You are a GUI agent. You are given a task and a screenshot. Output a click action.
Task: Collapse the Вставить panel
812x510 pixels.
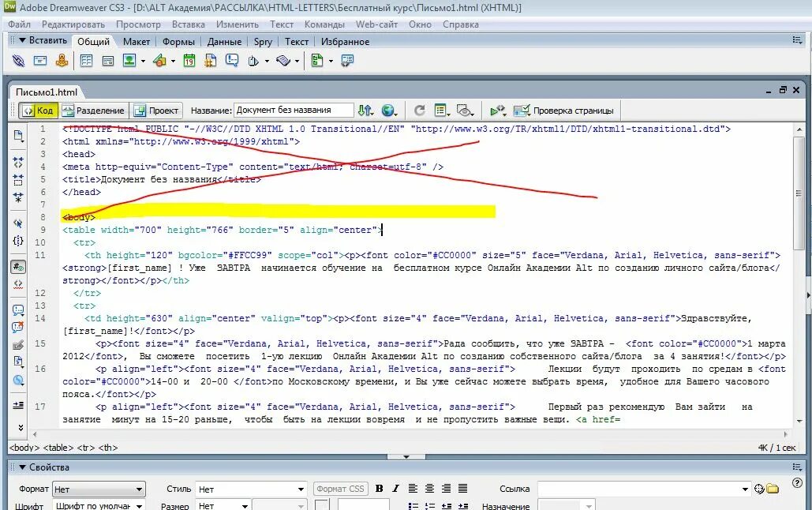click(x=22, y=40)
